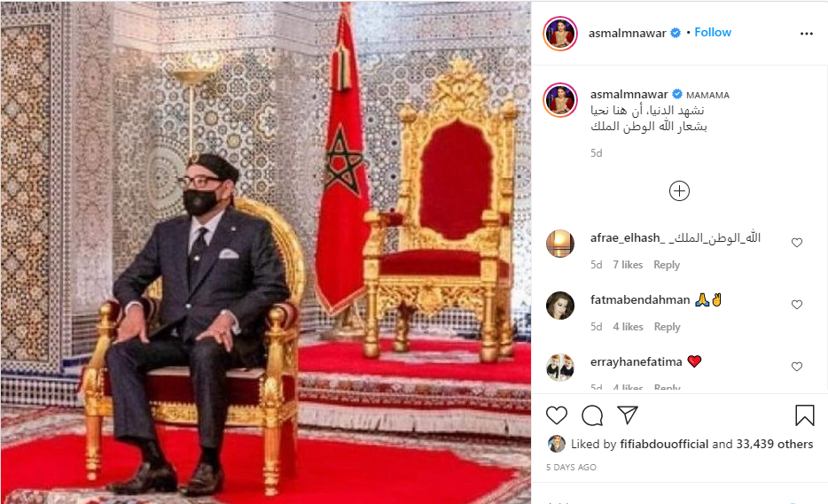Follow the asmalmnawar account
Viewport: 828px width, 504px height.
(713, 32)
